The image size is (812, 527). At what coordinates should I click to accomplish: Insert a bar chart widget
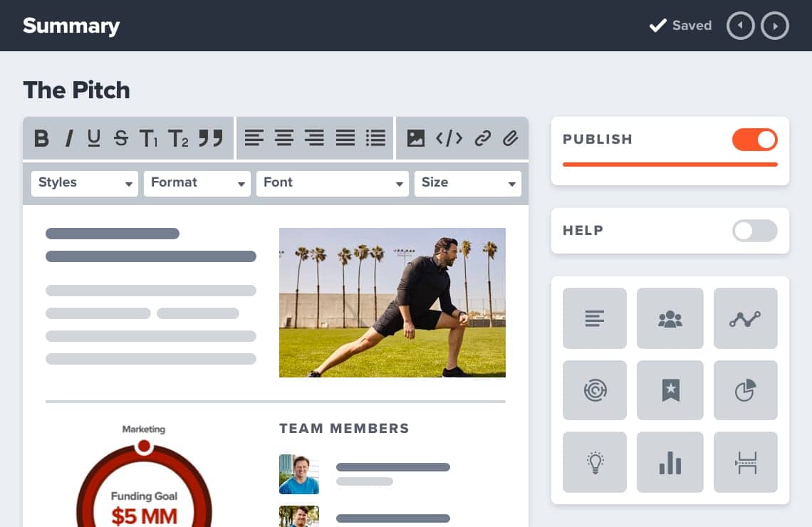pyautogui.click(x=670, y=461)
